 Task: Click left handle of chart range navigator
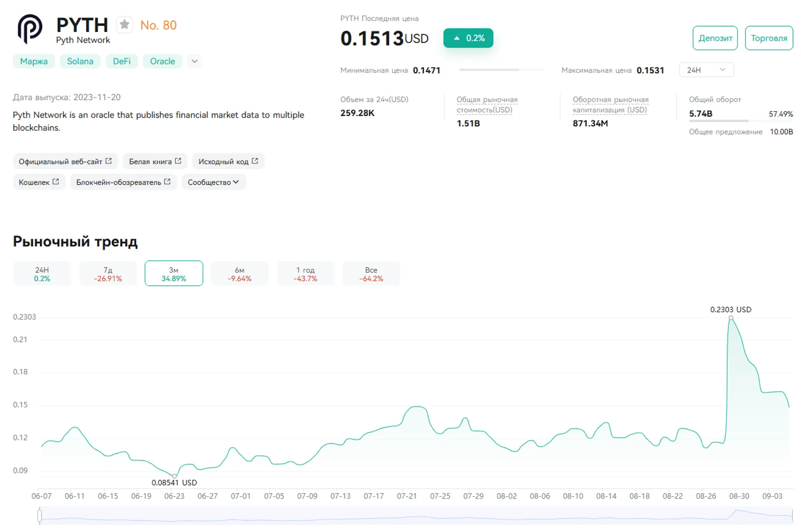[x=40, y=515]
